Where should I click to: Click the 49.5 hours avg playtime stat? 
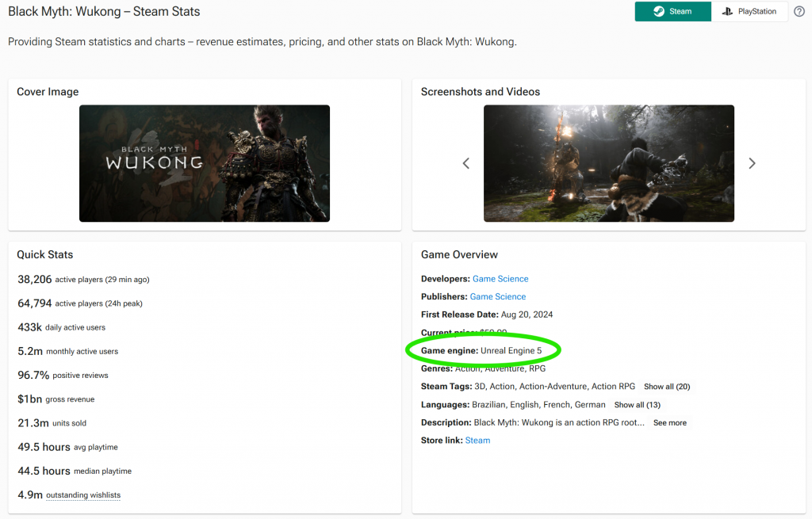(68, 447)
